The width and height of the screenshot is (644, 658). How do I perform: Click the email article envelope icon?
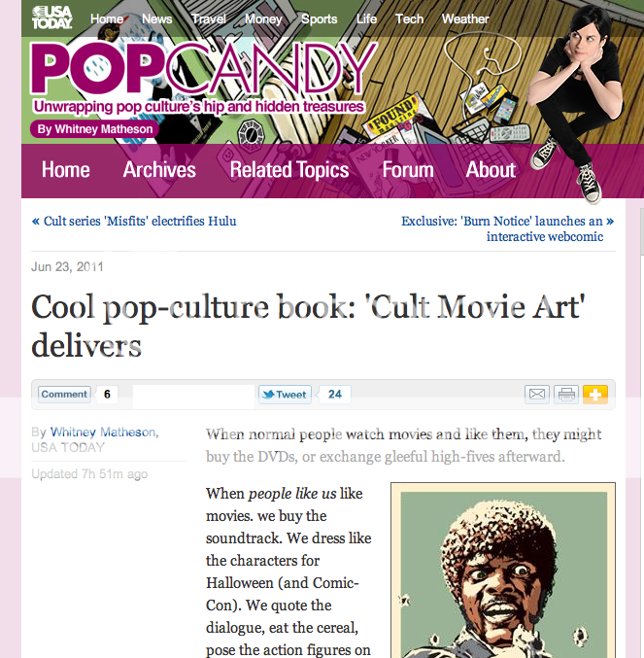[536, 395]
